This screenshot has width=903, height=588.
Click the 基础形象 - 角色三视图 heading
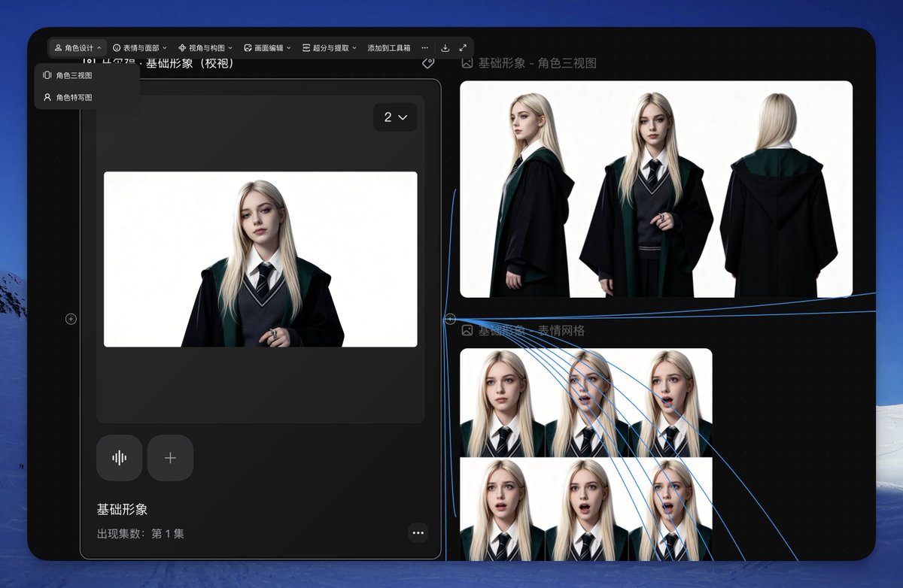click(x=537, y=63)
